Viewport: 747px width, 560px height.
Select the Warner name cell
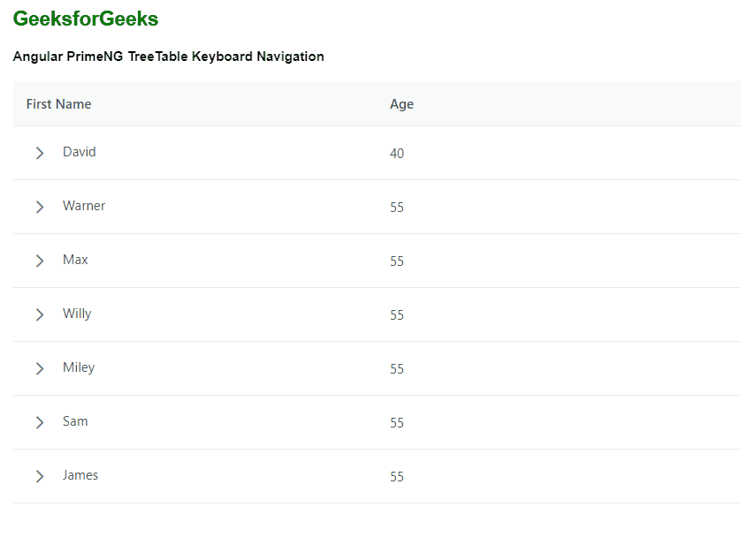[x=84, y=206]
